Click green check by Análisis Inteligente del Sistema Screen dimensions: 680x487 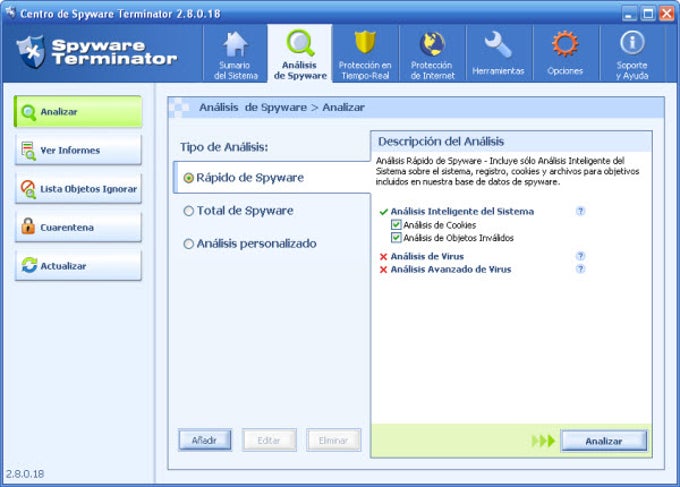point(383,212)
